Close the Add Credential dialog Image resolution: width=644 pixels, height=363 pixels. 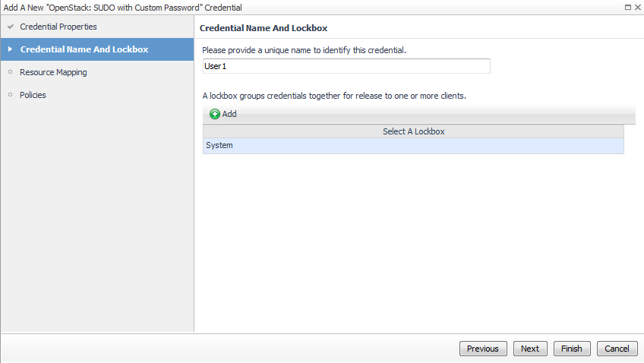tap(637, 7)
